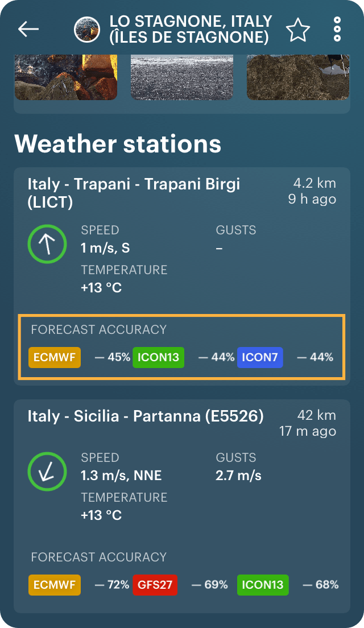Open the Italy - Trapani - Trapani Birgi (LICT) link
The width and height of the screenshot is (364, 628).
pyautogui.click(x=134, y=191)
